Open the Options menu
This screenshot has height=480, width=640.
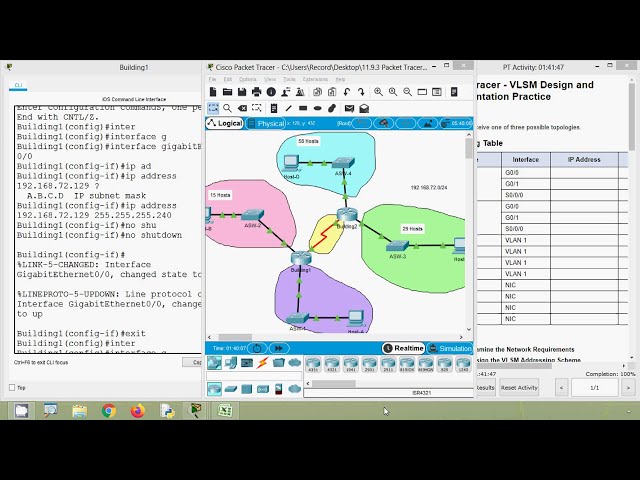[248, 79]
